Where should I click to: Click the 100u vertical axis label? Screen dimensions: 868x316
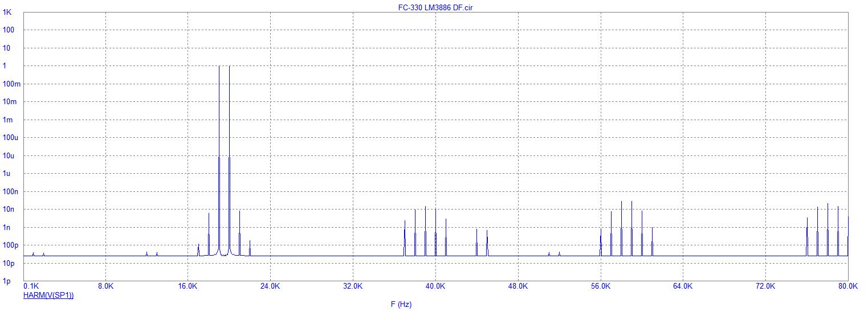[x=11, y=138]
